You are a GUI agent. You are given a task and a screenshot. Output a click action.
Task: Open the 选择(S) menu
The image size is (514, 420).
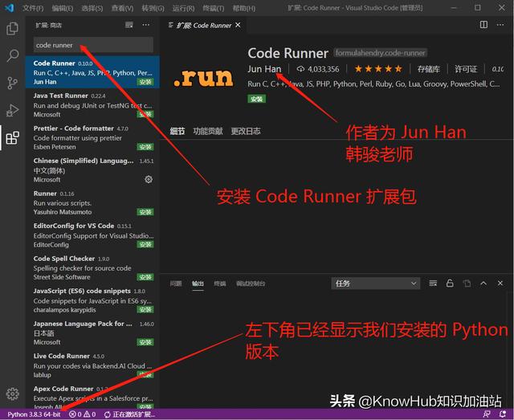click(x=92, y=8)
